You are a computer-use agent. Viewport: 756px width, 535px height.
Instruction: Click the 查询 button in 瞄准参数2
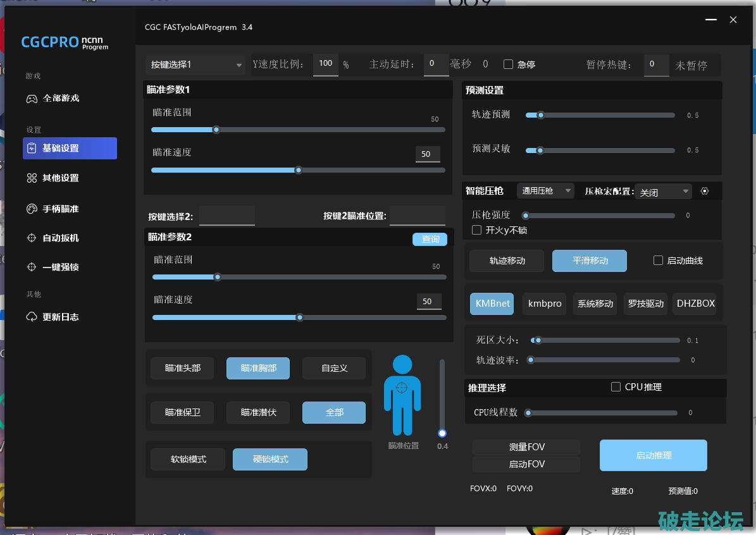[x=430, y=239]
